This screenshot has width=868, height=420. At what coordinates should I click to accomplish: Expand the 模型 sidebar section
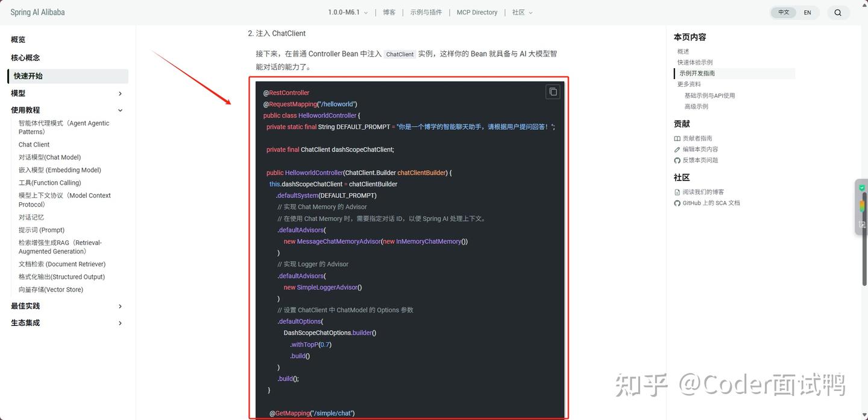(x=66, y=94)
